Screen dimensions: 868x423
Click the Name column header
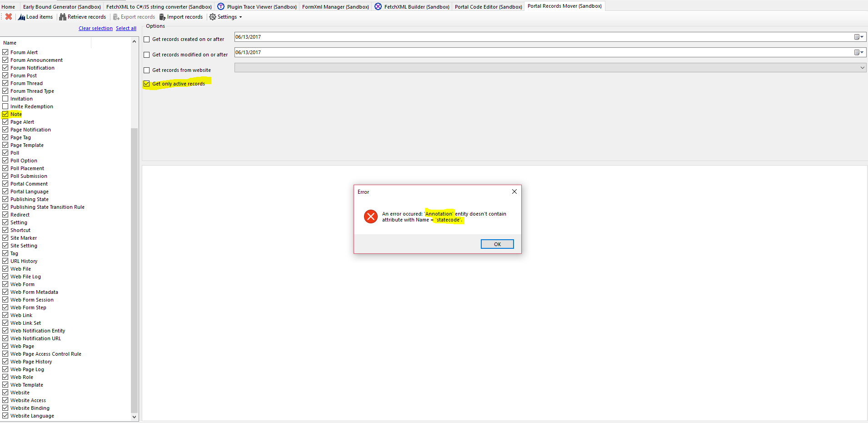45,43
